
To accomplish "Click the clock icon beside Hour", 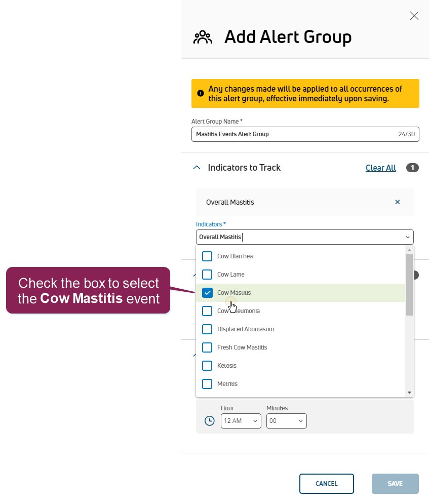I will [210, 421].
